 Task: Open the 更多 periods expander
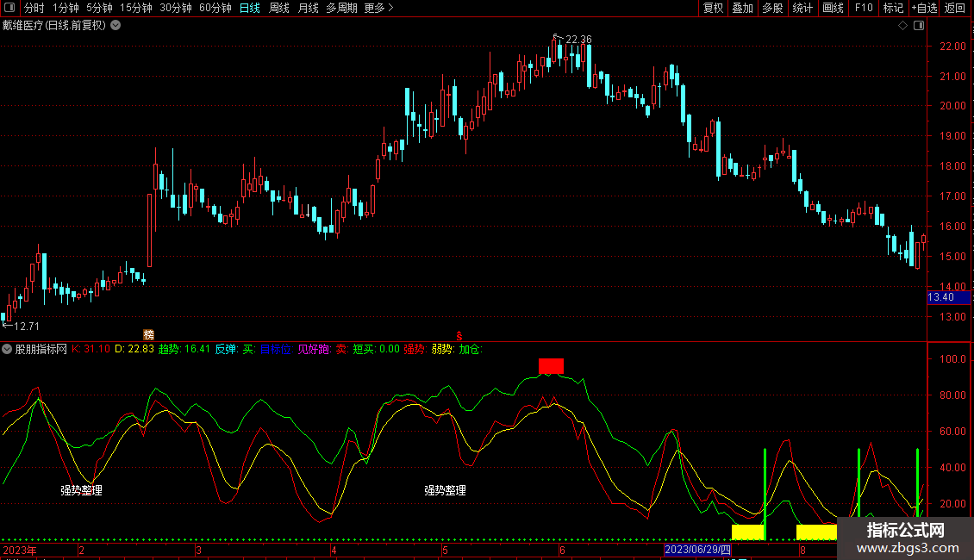(378, 9)
